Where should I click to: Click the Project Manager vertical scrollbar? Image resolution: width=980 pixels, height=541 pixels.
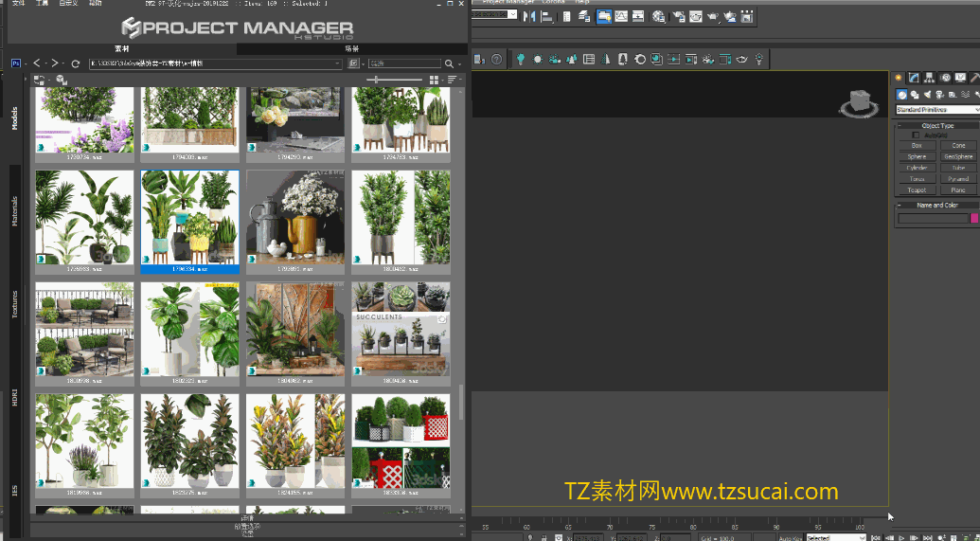click(462, 402)
